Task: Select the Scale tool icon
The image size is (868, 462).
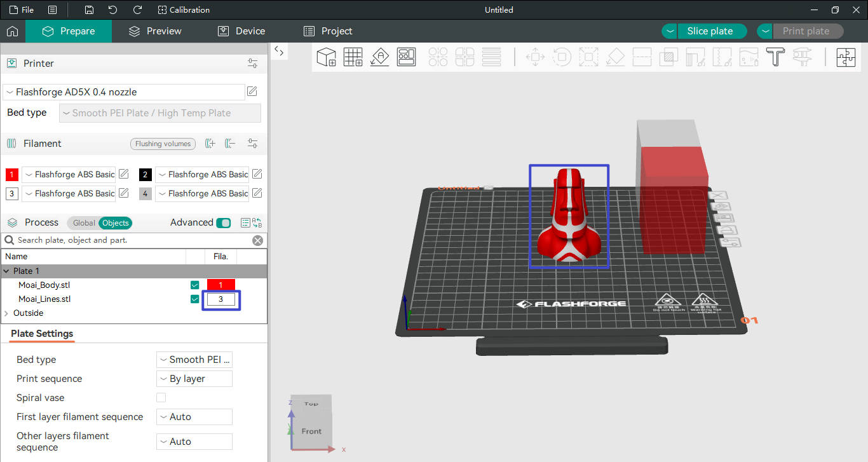Action: pos(588,57)
